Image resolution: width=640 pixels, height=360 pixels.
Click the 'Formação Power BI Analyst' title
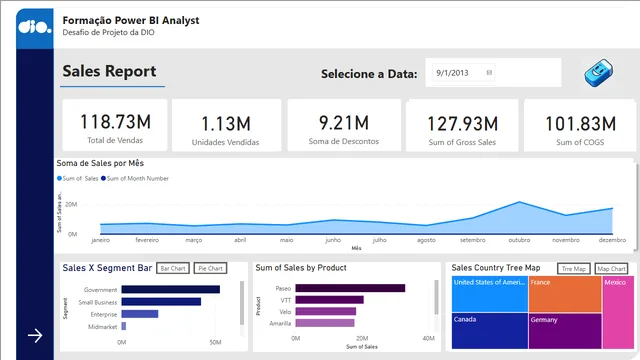click(131, 20)
